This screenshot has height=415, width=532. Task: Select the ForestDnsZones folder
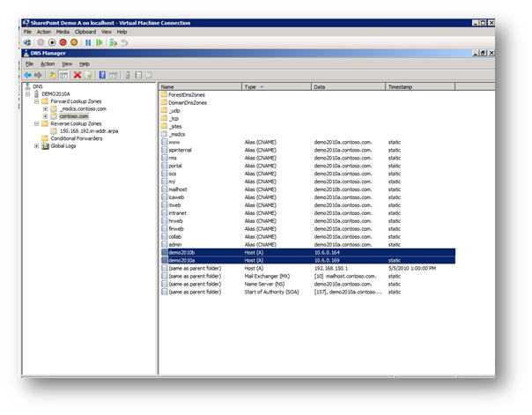click(x=187, y=94)
